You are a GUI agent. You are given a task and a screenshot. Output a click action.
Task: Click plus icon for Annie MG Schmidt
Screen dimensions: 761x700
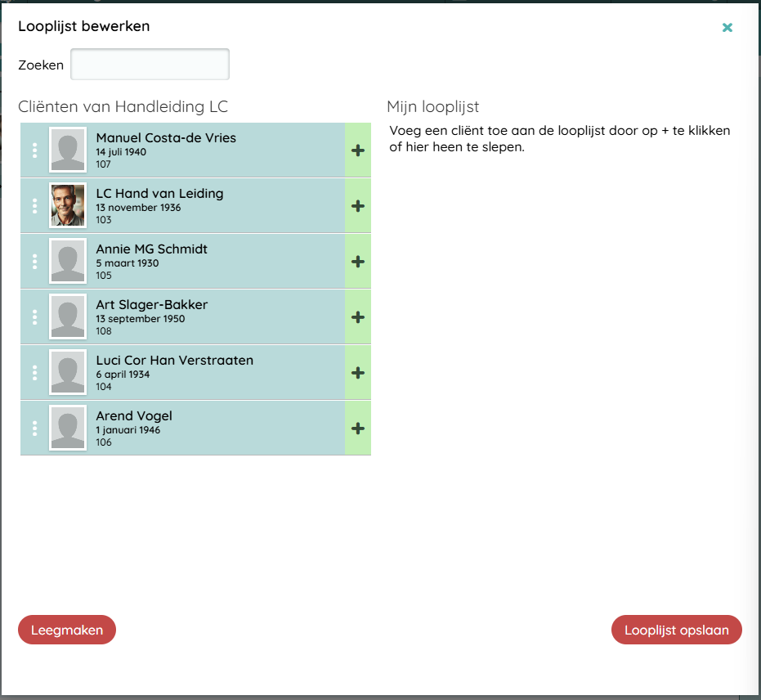357,262
